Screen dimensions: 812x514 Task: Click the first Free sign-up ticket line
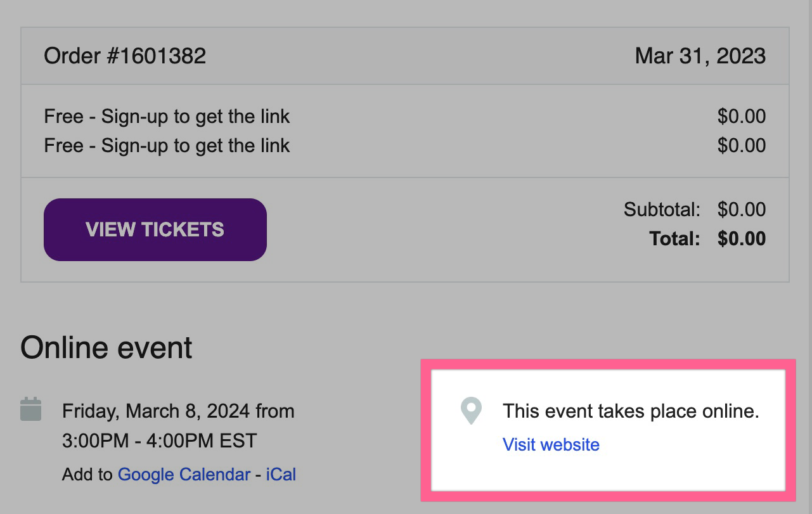pyautogui.click(x=167, y=117)
